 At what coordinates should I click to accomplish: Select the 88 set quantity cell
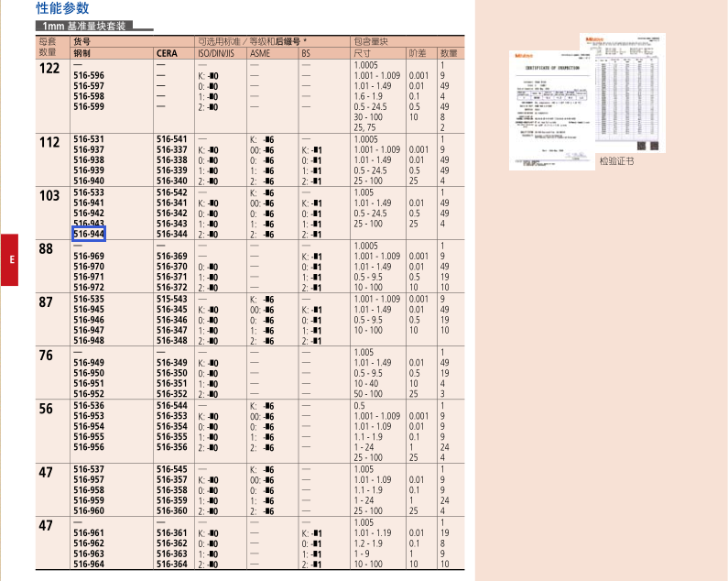click(46, 249)
